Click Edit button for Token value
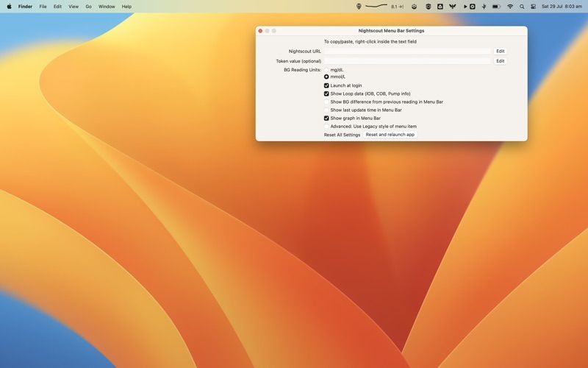This screenshot has height=368, width=588. point(501,61)
